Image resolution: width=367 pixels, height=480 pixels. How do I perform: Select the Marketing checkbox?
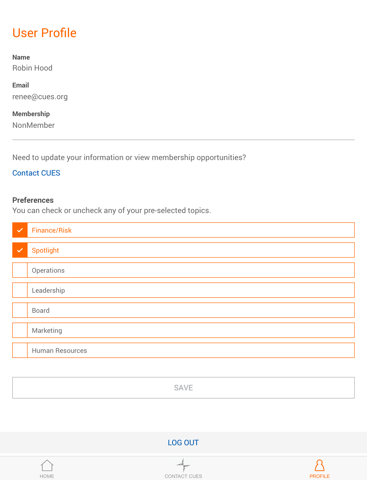coord(20,330)
